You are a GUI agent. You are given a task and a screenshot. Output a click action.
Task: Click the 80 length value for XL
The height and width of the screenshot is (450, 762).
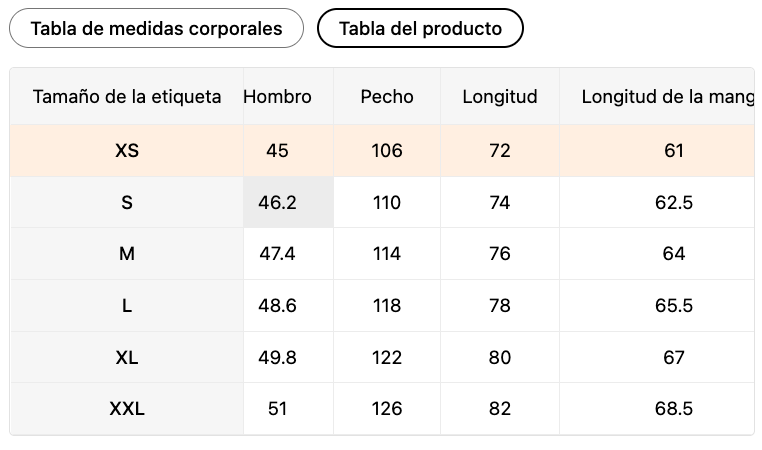500,357
